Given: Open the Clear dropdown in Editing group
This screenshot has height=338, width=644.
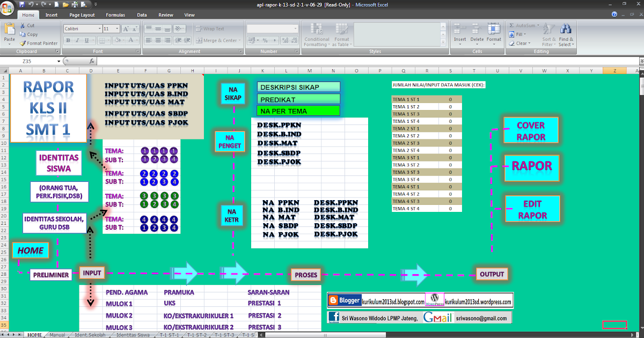Looking at the screenshot, I should 521,43.
